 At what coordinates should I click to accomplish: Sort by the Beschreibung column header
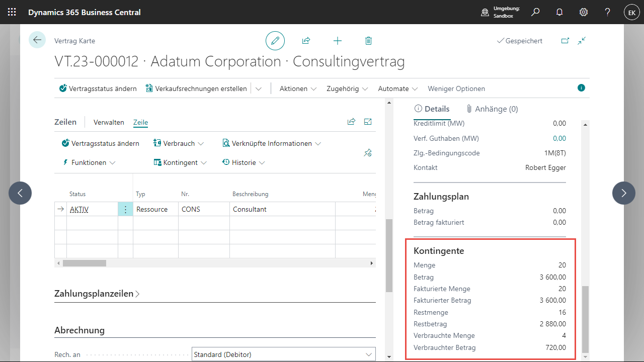click(250, 194)
